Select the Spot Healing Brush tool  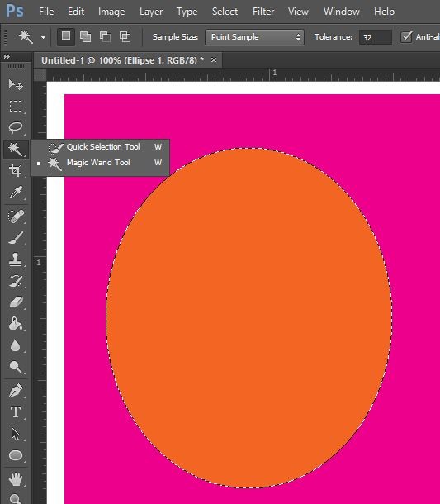[x=16, y=216]
